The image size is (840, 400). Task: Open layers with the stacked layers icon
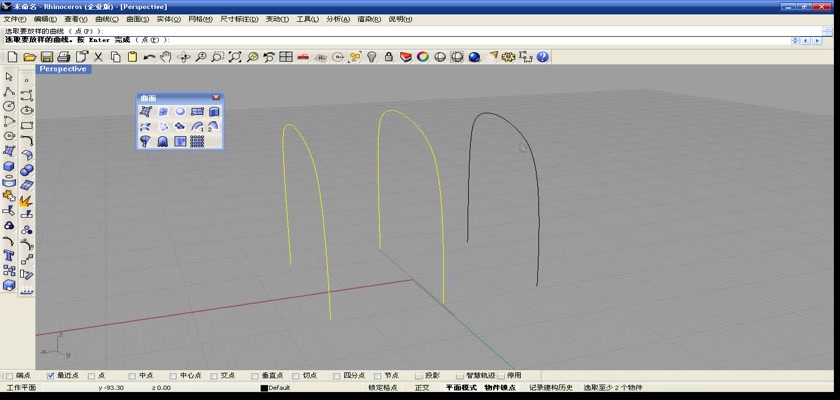coord(406,57)
